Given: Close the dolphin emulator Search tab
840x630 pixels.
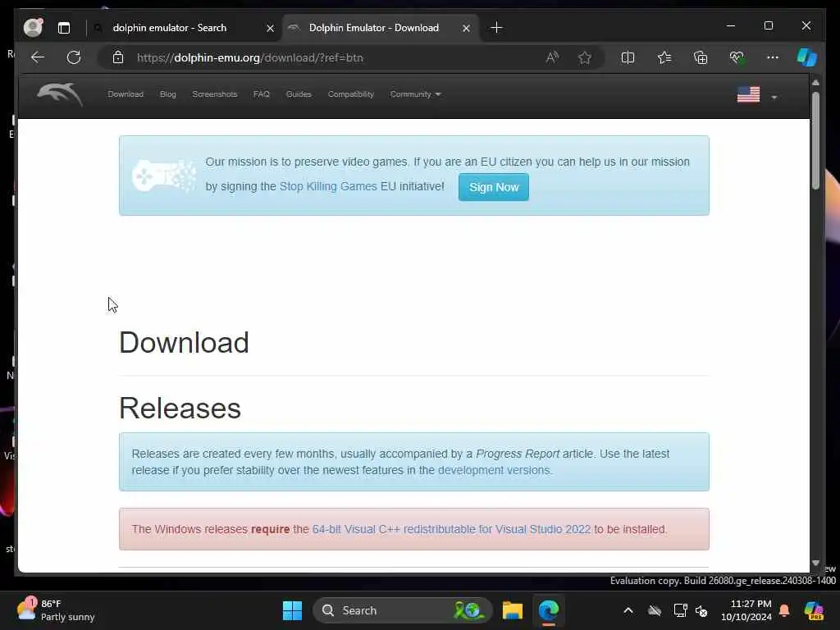Looking at the screenshot, I should pyautogui.click(x=271, y=28).
